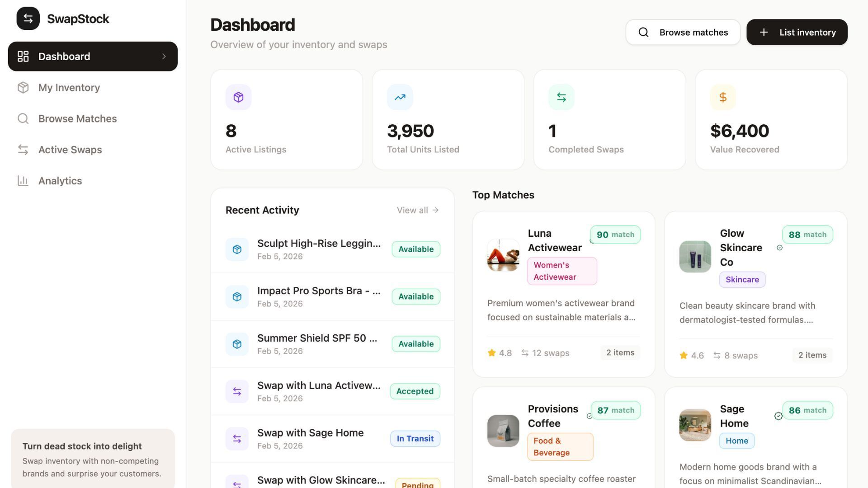
Task: Click the dollar icon above Value Recovered
Action: click(722, 97)
